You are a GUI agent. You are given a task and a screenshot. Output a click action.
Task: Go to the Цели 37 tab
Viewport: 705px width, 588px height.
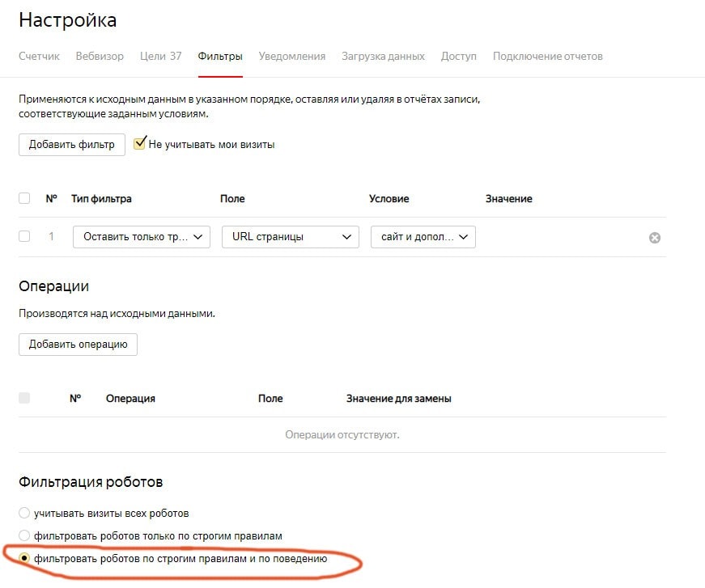(160, 57)
